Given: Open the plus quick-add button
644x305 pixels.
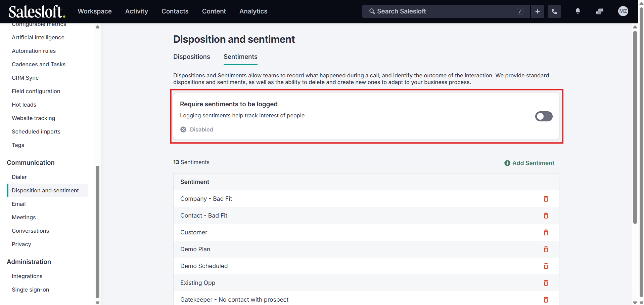Looking at the screenshot, I should (538, 11).
